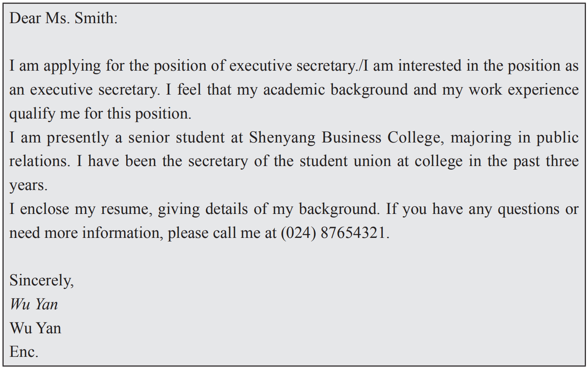Screen dimensions: 588x370
Task: Click the closing 'Sincerely,'
Action: 42,281
